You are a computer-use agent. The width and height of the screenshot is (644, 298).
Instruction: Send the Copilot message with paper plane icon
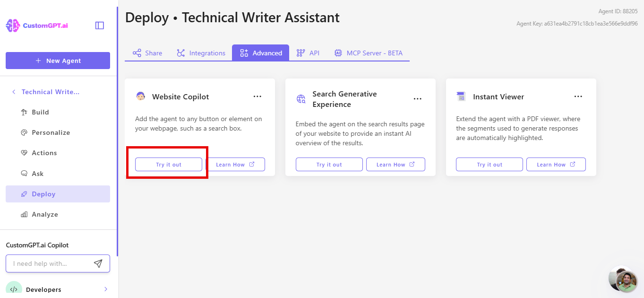[x=98, y=263]
